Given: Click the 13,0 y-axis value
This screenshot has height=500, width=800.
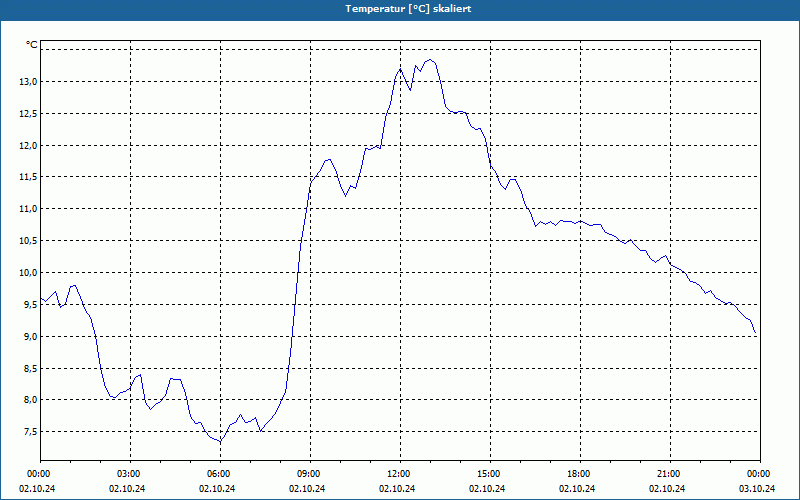Looking at the screenshot, I should [28, 82].
